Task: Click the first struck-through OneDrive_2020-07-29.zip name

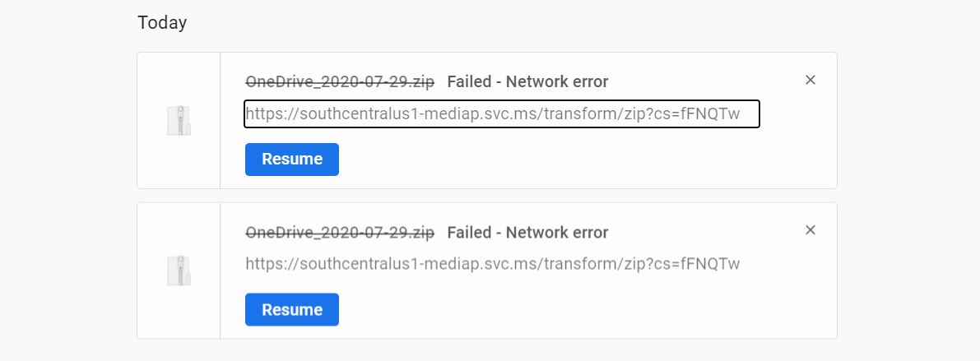Action: pos(339,81)
